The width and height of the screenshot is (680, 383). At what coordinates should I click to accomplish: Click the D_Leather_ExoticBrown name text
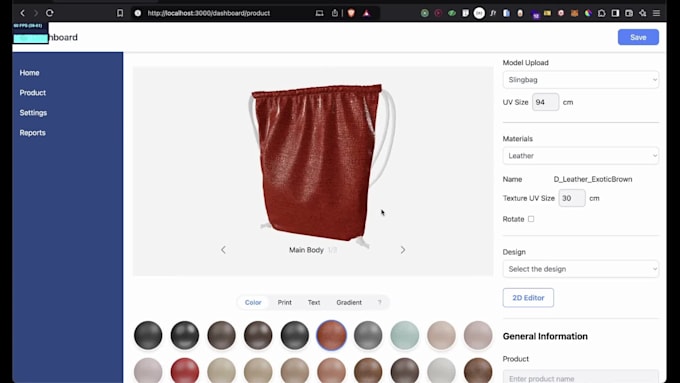tap(593, 179)
